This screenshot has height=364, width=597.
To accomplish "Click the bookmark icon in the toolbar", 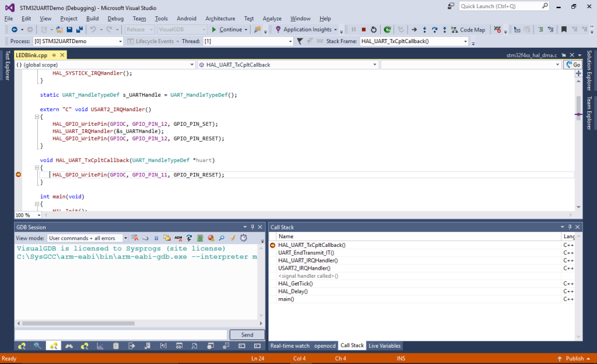I will pyautogui.click(x=564, y=30).
